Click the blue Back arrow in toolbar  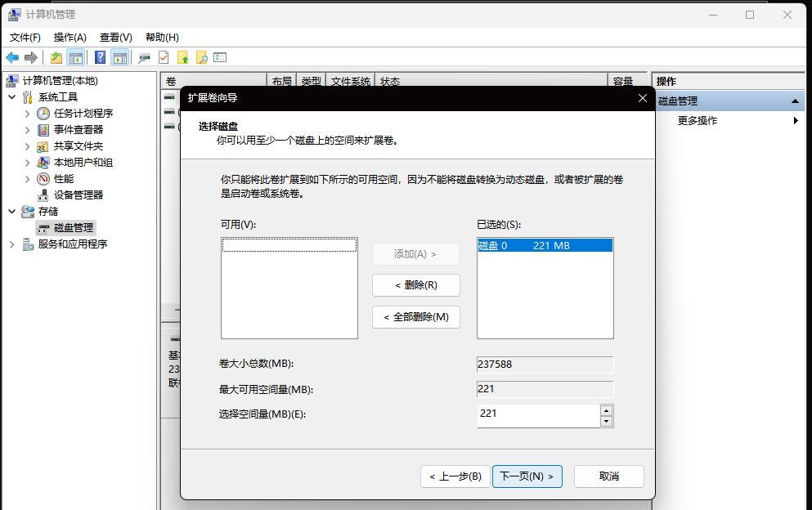tap(12, 57)
